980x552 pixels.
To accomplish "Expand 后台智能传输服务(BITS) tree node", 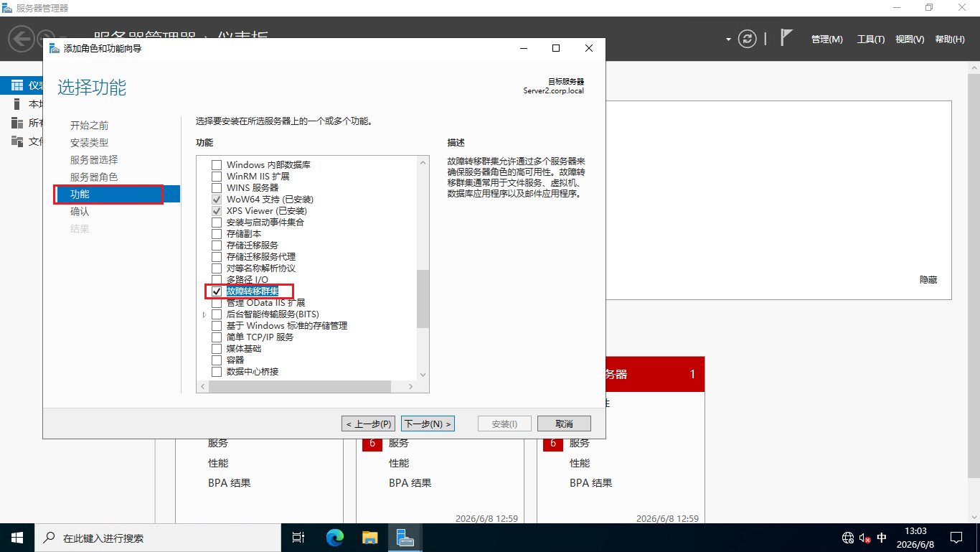I will coord(204,314).
